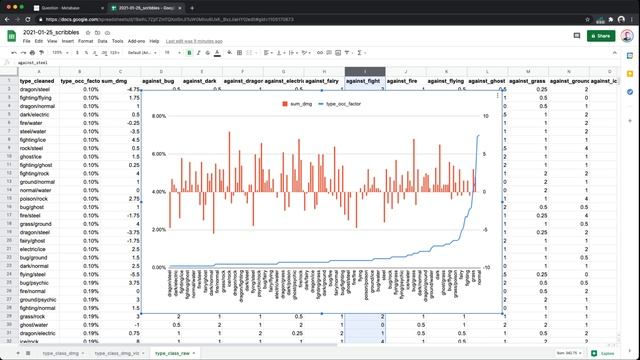
Task: Star the 2021-01-25_scribbles document
Action: (88, 33)
